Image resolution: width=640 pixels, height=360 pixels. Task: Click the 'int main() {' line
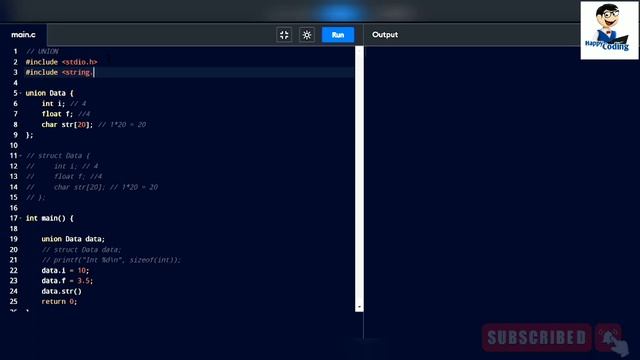pyautogui.click(x=49, y=218)
